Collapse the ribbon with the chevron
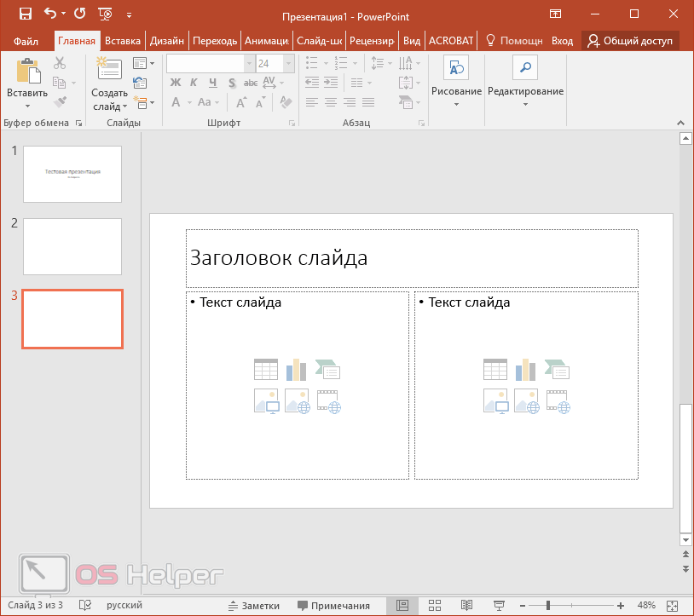The height and width of the screenshot is (616, 694). pyautogui.click(x=680, y=123)
